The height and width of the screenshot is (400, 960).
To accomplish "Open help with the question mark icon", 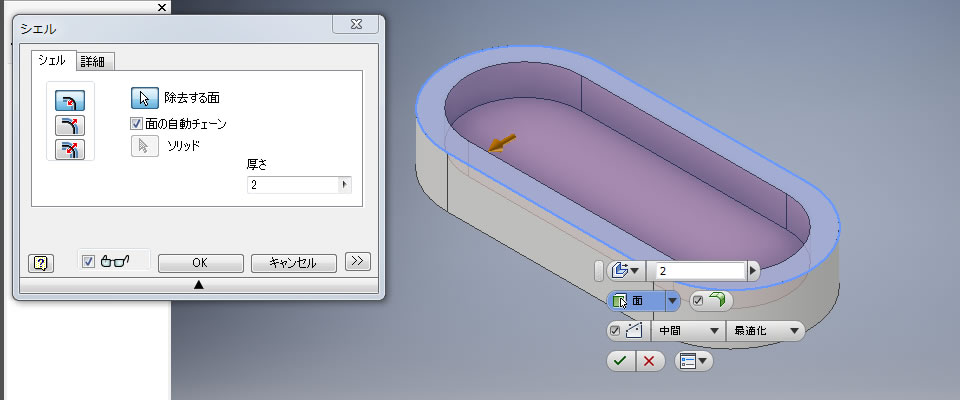I will click(41, 263).
